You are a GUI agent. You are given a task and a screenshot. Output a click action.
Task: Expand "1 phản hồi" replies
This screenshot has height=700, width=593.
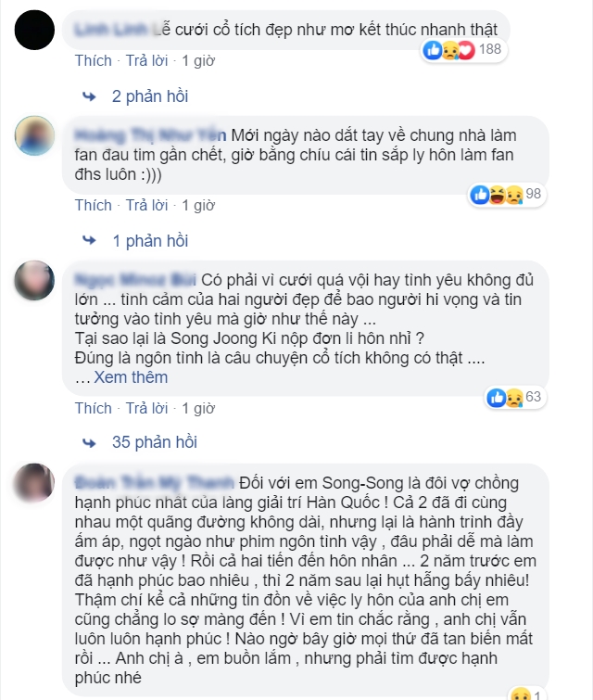(x=150, y=241)
